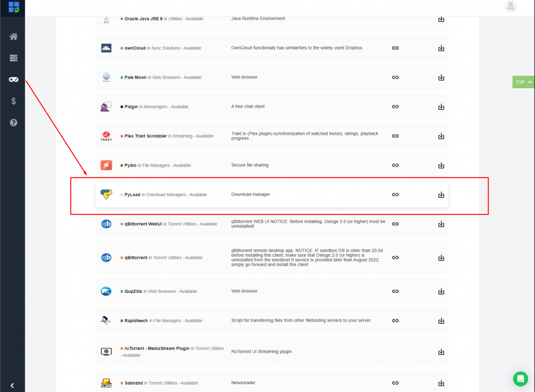
Task: Install Pidgin using its download icon
Action: (x=441, y=106)
